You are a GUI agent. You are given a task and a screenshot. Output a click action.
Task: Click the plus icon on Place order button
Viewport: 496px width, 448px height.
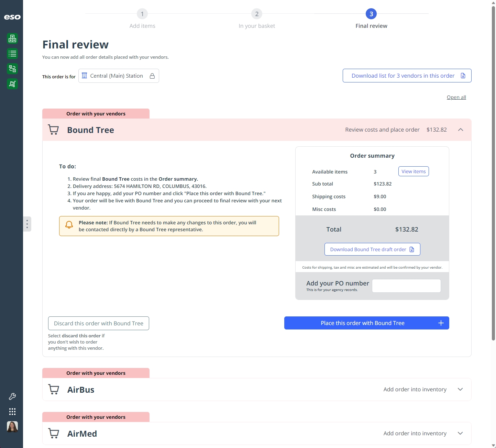(441, 323)
